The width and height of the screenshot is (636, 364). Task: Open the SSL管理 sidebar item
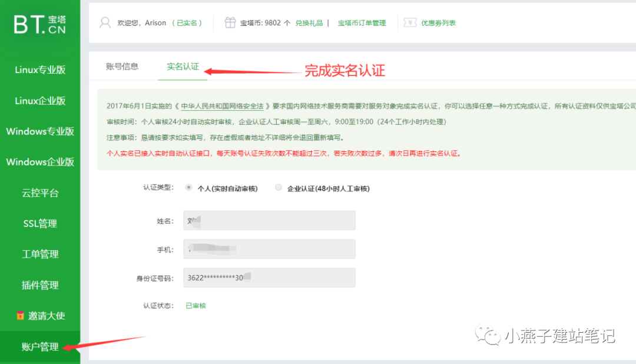[x=39, y=223]
